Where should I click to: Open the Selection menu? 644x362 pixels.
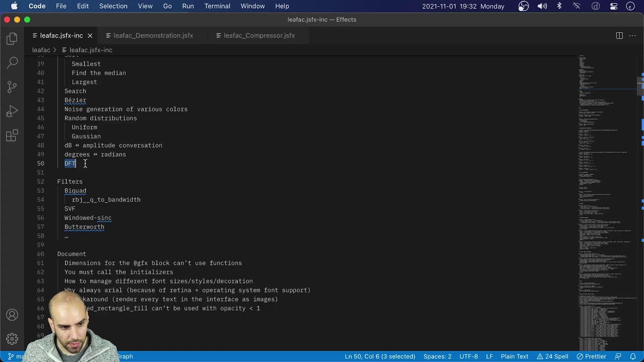tap(113, 6)
